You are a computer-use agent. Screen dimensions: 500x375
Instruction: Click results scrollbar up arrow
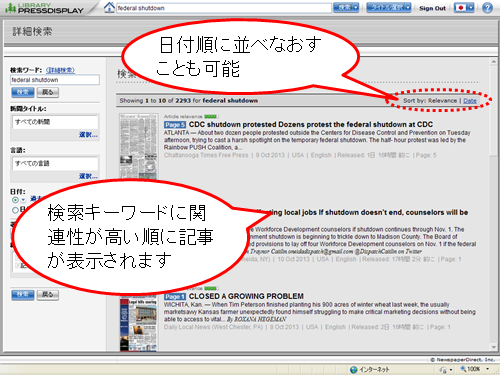click(494, 62)
